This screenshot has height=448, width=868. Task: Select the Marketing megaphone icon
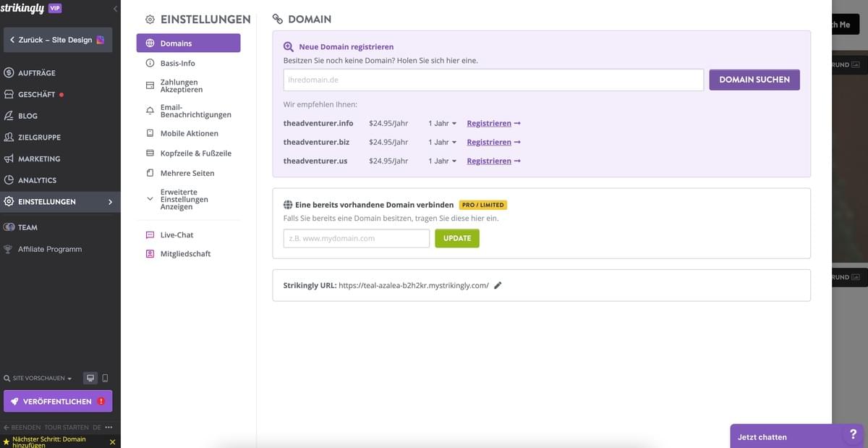tap(7, 158)
